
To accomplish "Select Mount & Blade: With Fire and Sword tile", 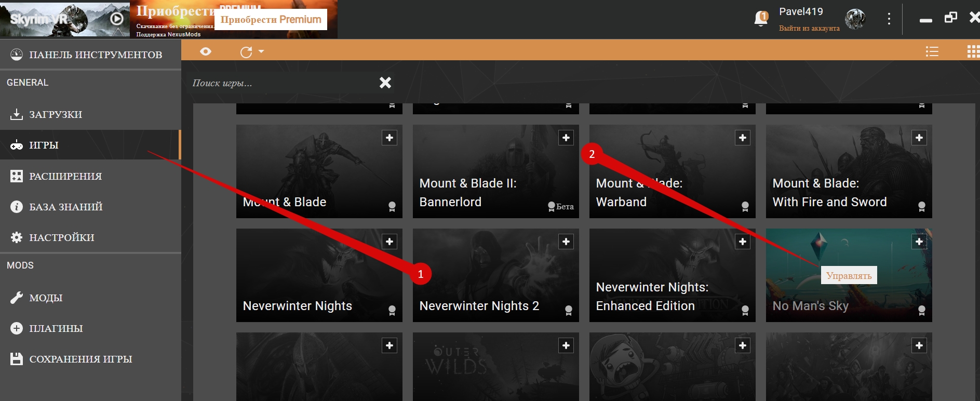I will click(849, 171).
